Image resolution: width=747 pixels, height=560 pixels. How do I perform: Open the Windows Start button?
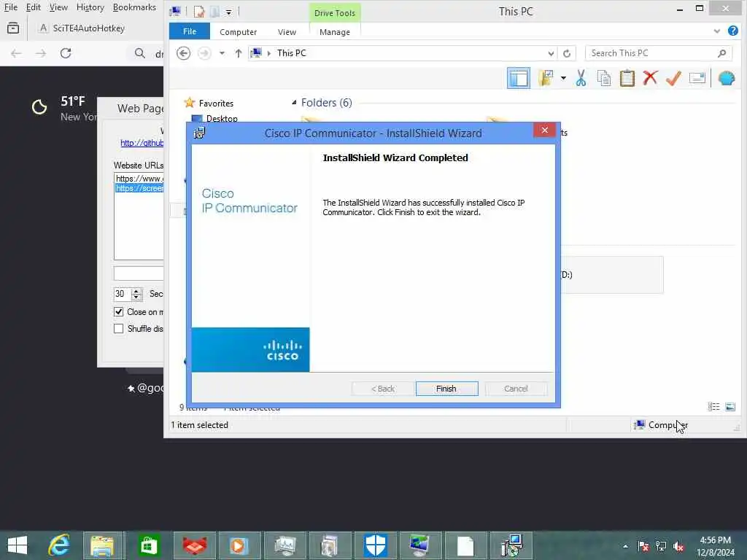[18, 545]
